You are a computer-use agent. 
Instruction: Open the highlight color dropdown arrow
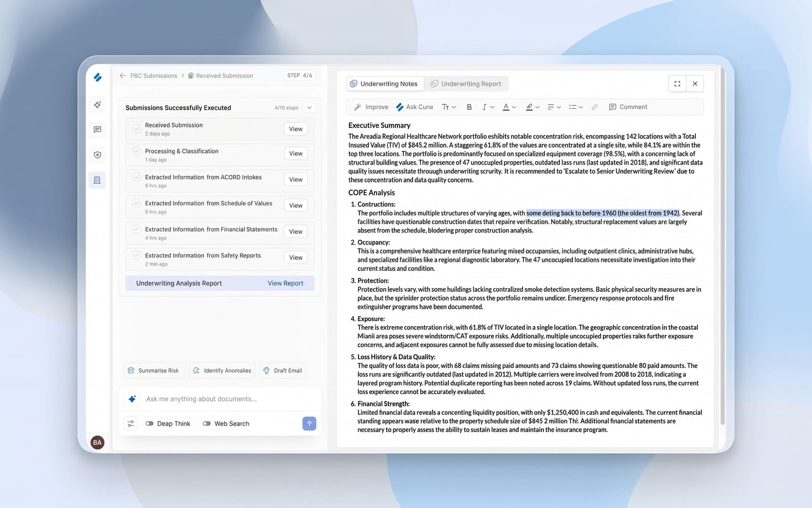click(537, 107)
